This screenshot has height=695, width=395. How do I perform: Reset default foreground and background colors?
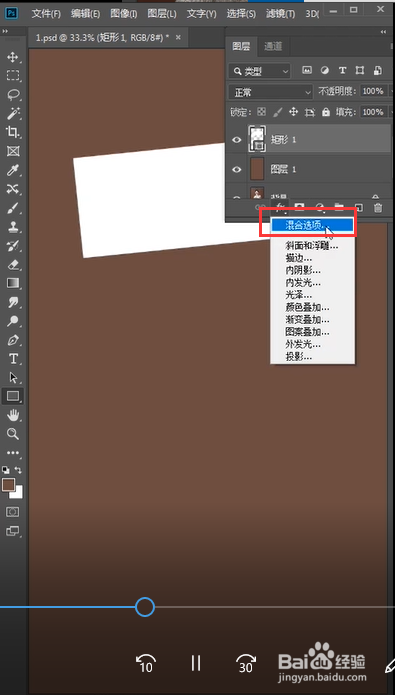tap(5, 469)
